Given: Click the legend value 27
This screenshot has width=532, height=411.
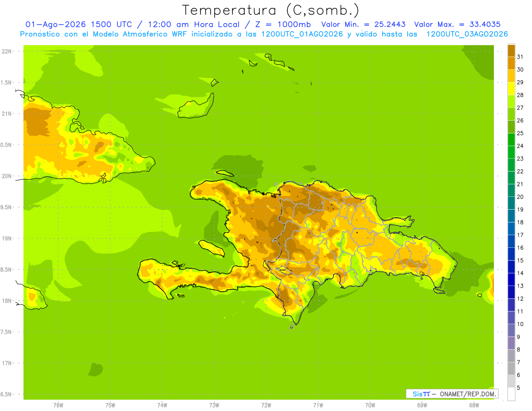Looking at the screenshot, I should pos(520,107).
